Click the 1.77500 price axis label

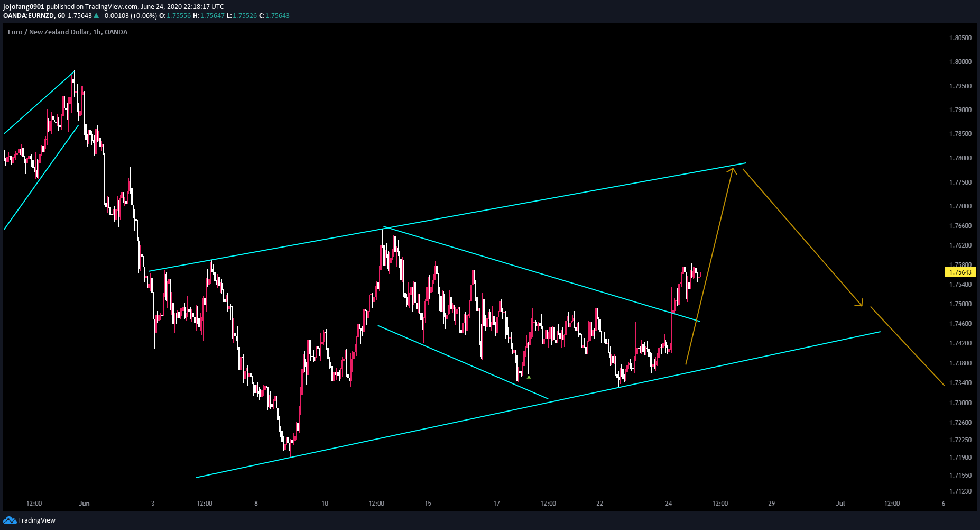[x=960, y=182]
